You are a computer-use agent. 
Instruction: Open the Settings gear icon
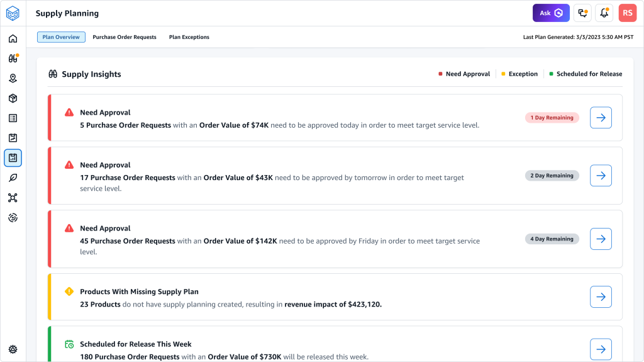click(13, 349)
